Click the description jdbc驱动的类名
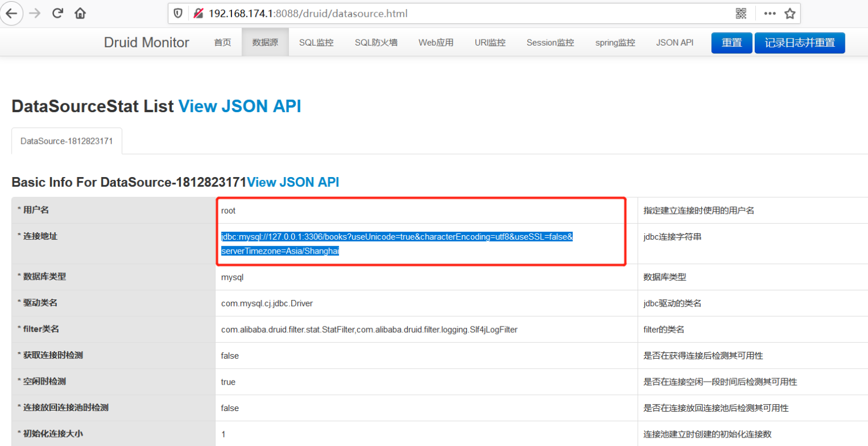This screenshot has height=446, width=868. pos(673,303)
